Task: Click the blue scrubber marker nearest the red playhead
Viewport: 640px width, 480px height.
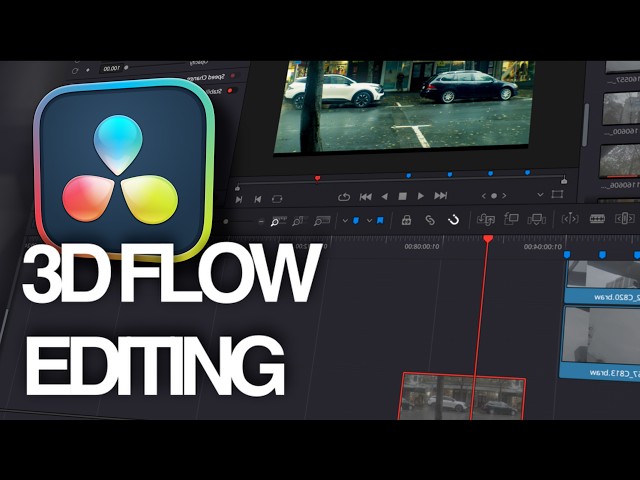Action: click(409, 176)
